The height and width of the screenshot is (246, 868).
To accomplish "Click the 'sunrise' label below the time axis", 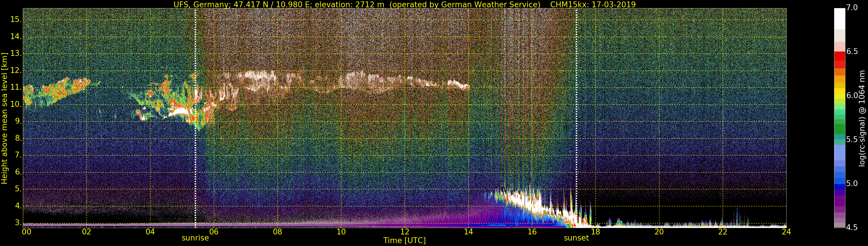I will [195, 238].
